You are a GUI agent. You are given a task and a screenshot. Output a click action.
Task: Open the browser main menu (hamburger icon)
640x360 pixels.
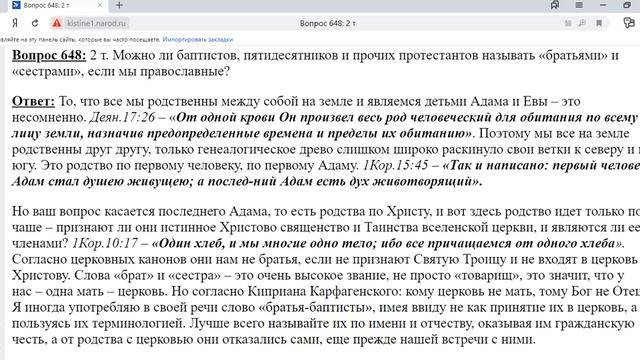pos(579,5)
